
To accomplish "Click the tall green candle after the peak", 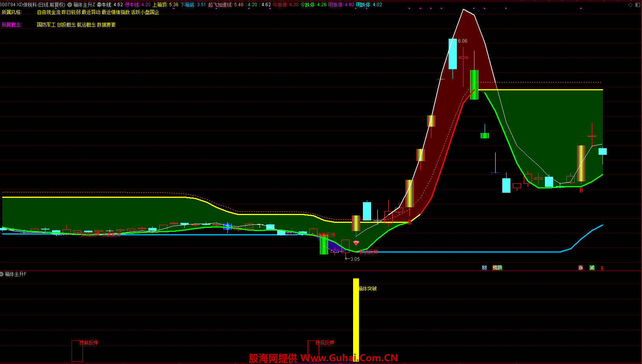I will pos(474,85).
